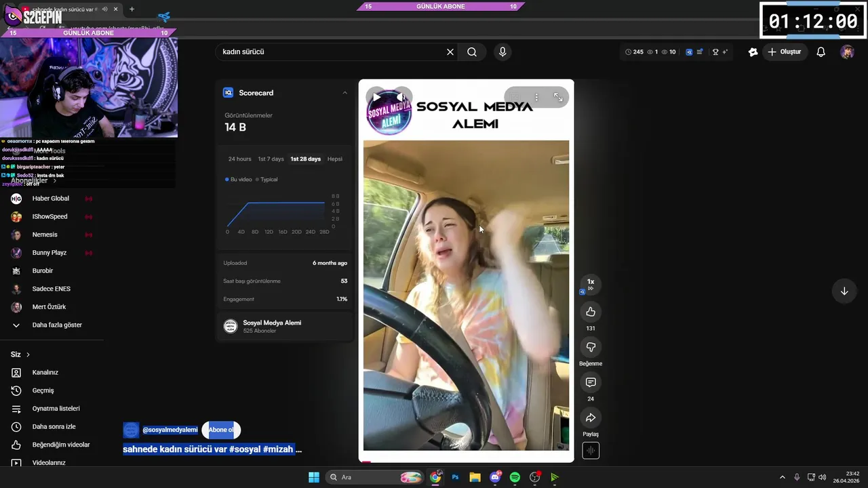
Task: Show hidden system tray icons
Action: (x=782, y=477)
